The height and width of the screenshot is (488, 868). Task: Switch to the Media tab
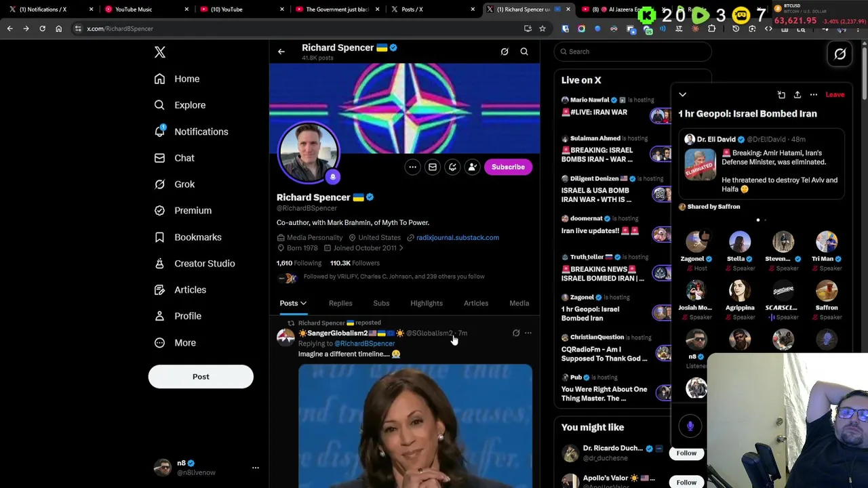(519, 304)
